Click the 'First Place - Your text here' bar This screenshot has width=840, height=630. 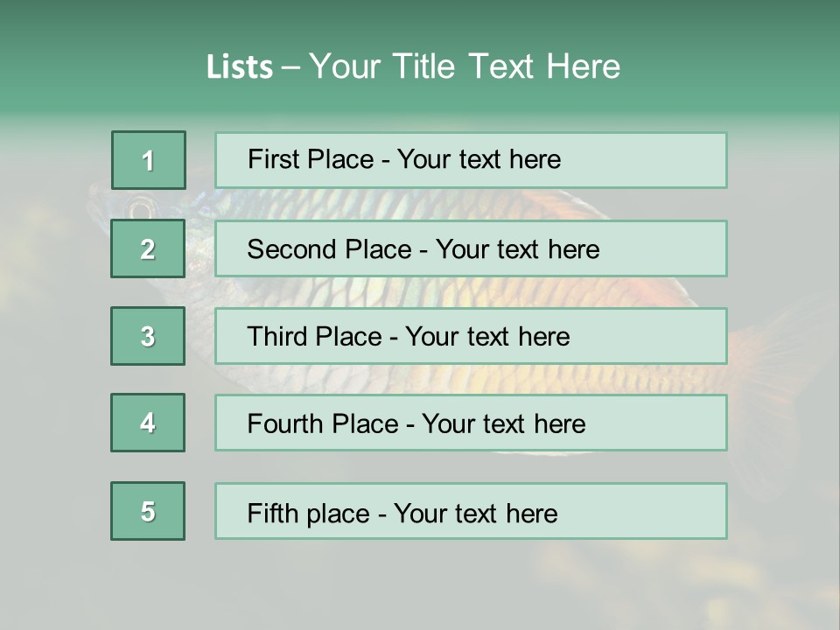[x=471, y=160]
